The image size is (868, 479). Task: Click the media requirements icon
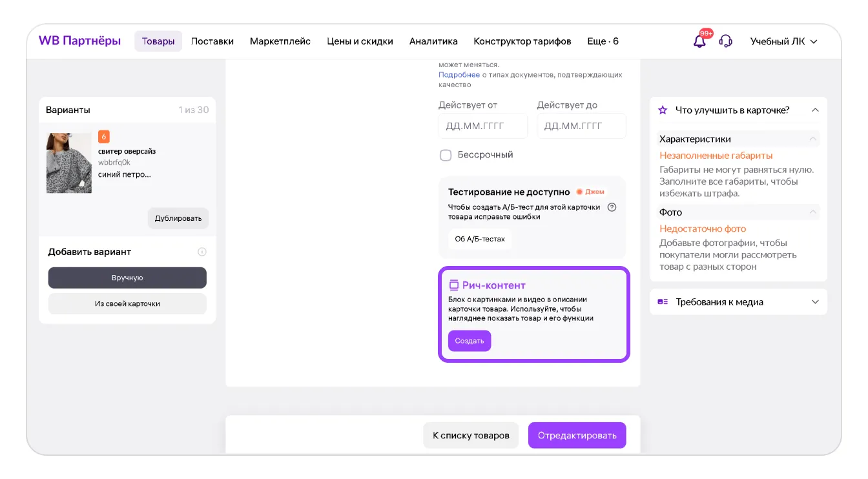[x=663, y=302]
